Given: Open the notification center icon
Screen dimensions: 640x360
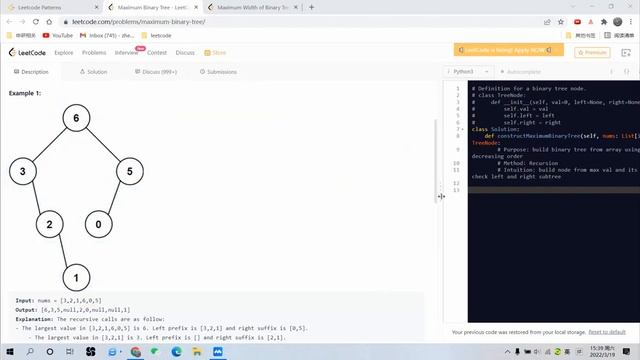Looking at the screenshot, I should click(x=627, y=351).
